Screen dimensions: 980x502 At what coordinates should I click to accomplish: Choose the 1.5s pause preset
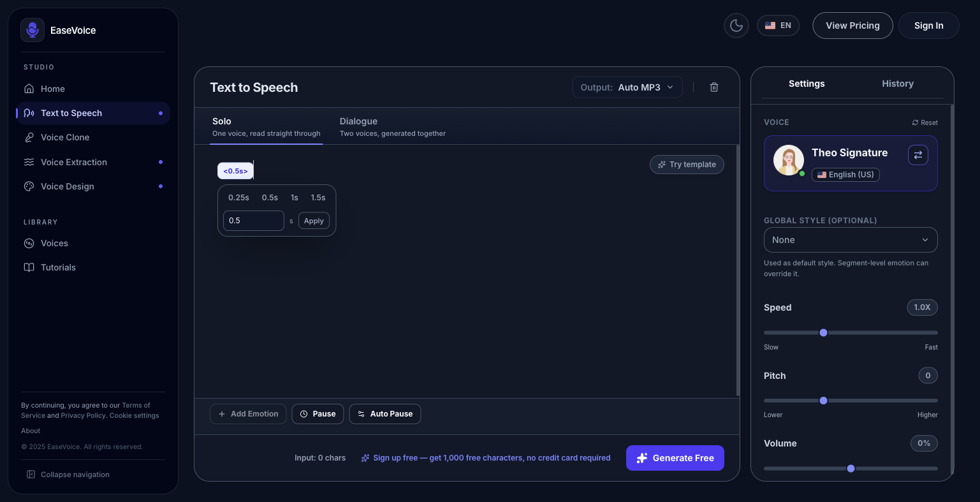[x=318, y=198]
